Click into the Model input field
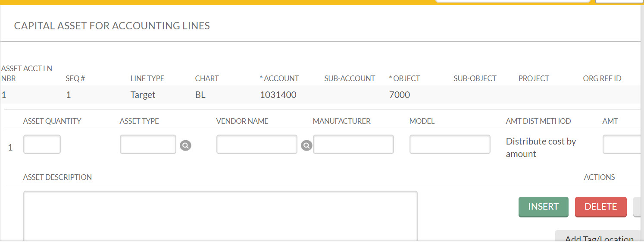 point(450,145)
